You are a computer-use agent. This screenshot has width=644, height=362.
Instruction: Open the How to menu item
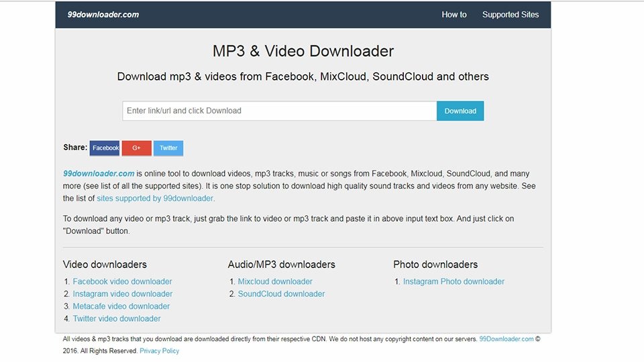454,14
